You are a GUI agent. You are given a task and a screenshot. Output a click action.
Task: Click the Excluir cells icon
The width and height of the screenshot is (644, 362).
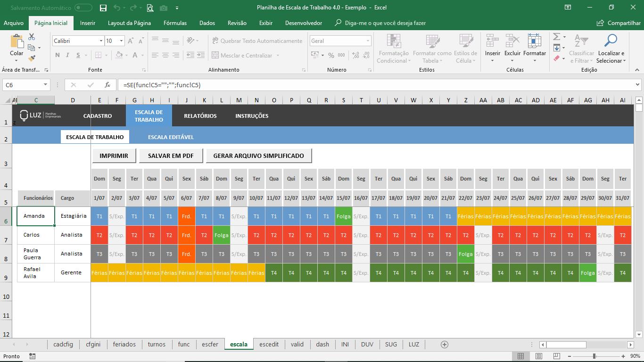512,41
